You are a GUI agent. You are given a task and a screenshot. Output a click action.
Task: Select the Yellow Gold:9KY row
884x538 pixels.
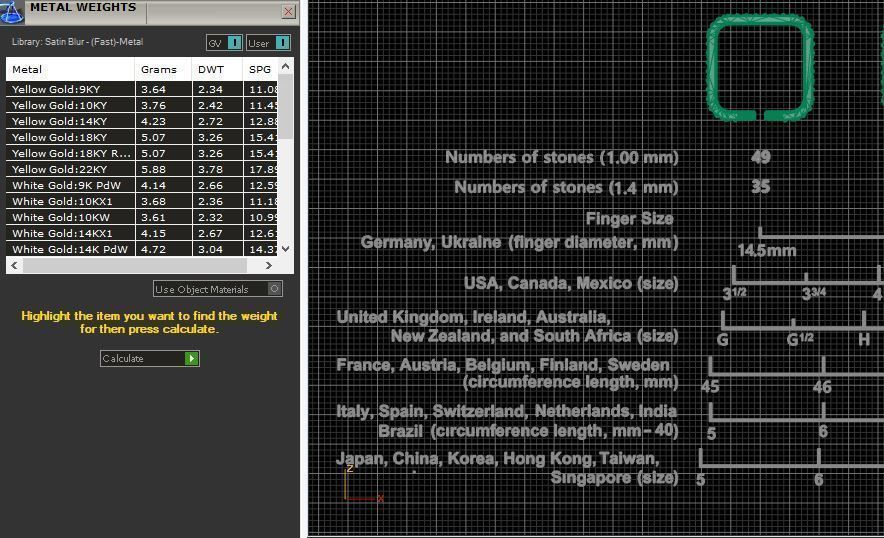[142, 89]
